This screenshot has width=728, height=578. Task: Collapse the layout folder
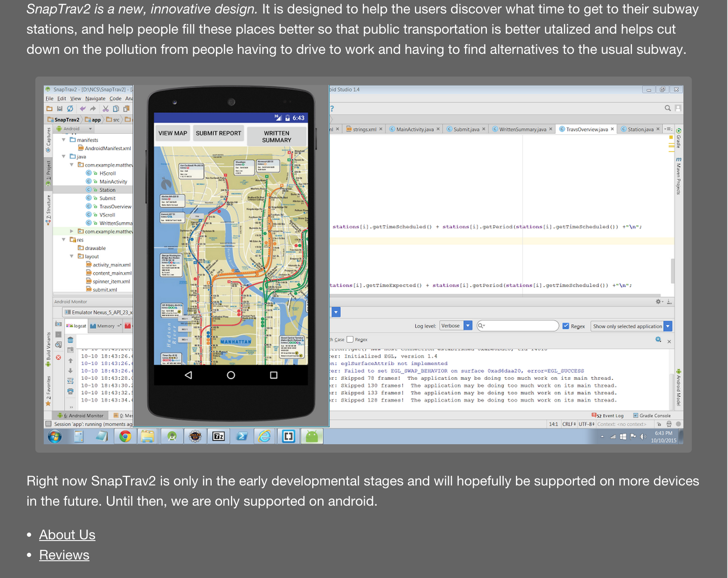[72, 256]
